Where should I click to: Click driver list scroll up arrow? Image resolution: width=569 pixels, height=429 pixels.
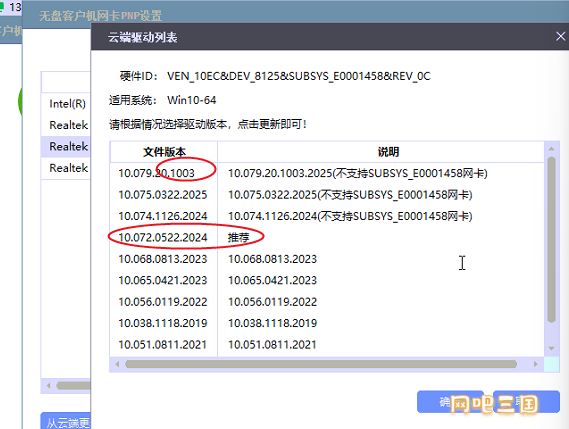[551, 148]
